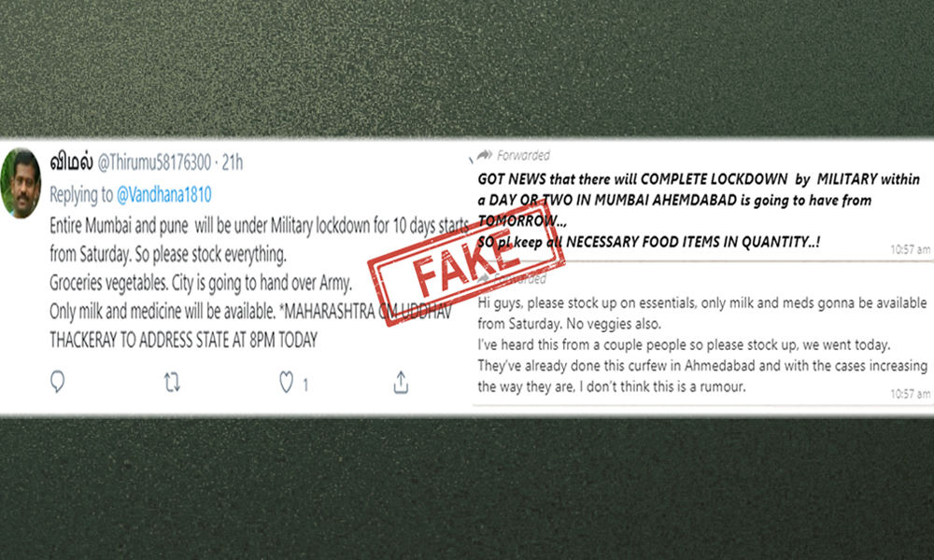The width and height of the screenshot is (934, 560).
Task: Open the @Thirumu58176300 handle
Action: [x=154, y=162]
